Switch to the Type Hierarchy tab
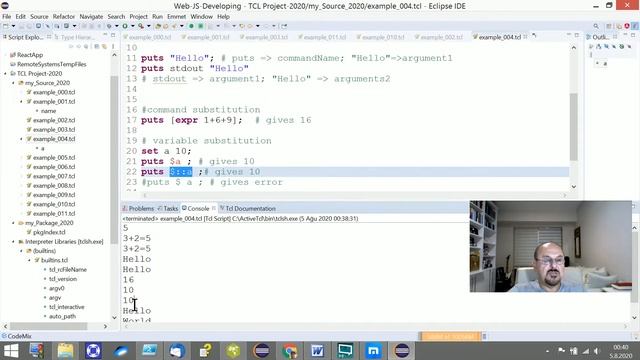This screenshot has height=360, width=640. 75,37
